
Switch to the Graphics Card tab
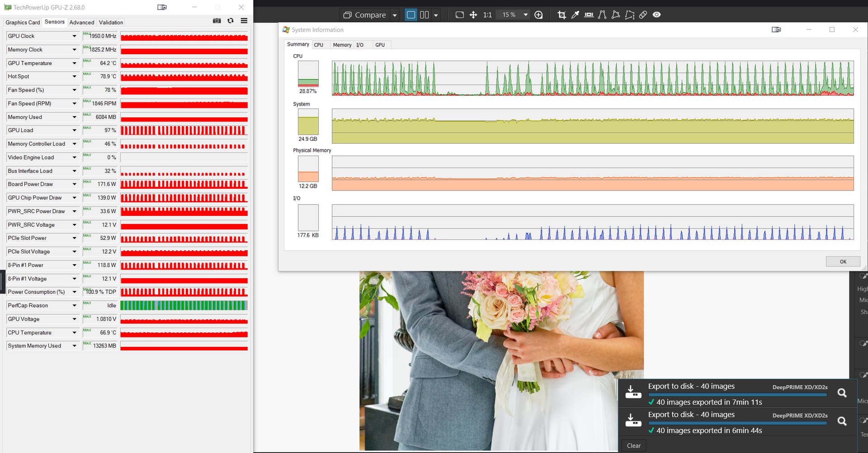pos(23,22)
